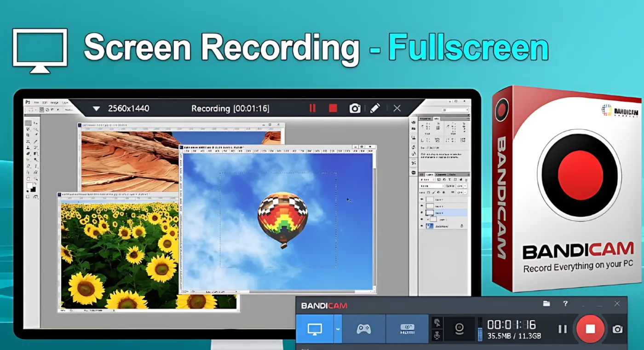Viewport: 644px width, 350px height.
Task: Open the output folder icon in Bandicam
Action: coord(546,303)
